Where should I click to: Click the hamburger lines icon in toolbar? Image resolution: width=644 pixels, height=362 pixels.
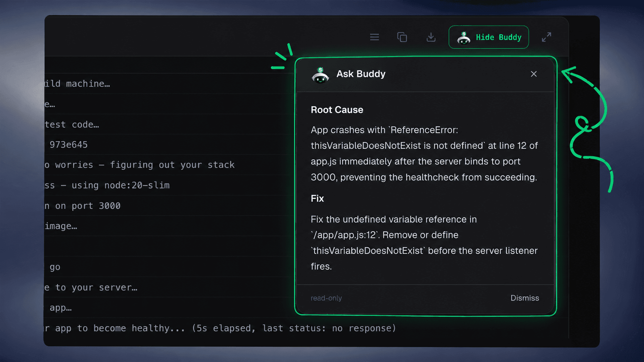374,37
